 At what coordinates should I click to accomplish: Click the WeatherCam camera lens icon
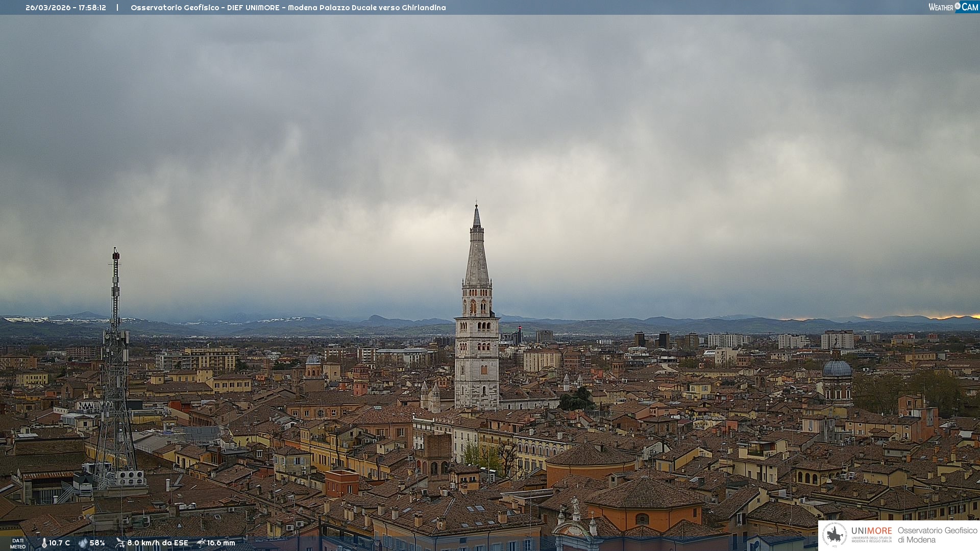958,6
